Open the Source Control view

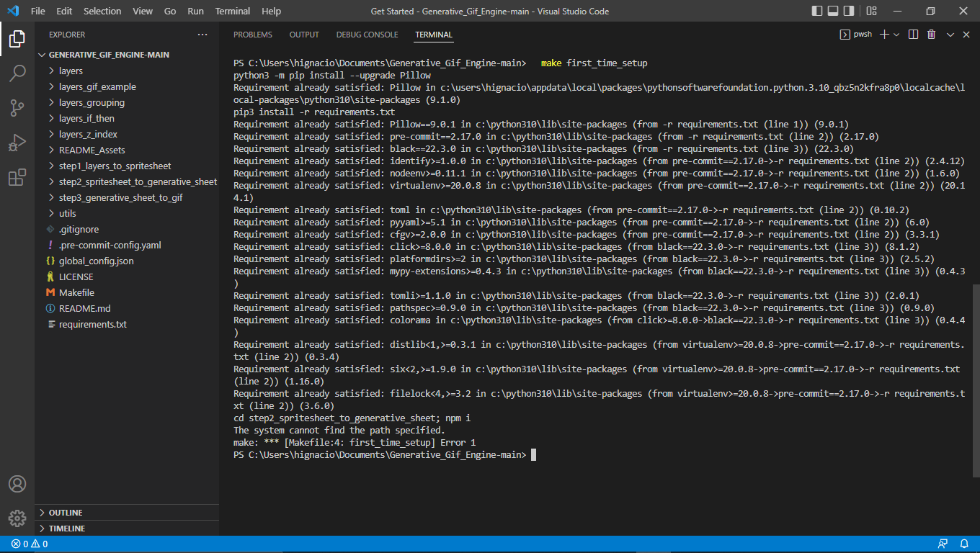[x=17, y=108]
